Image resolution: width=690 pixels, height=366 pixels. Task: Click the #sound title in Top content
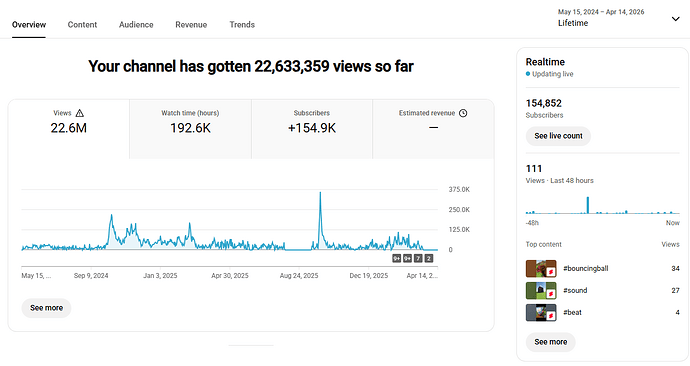575,290
